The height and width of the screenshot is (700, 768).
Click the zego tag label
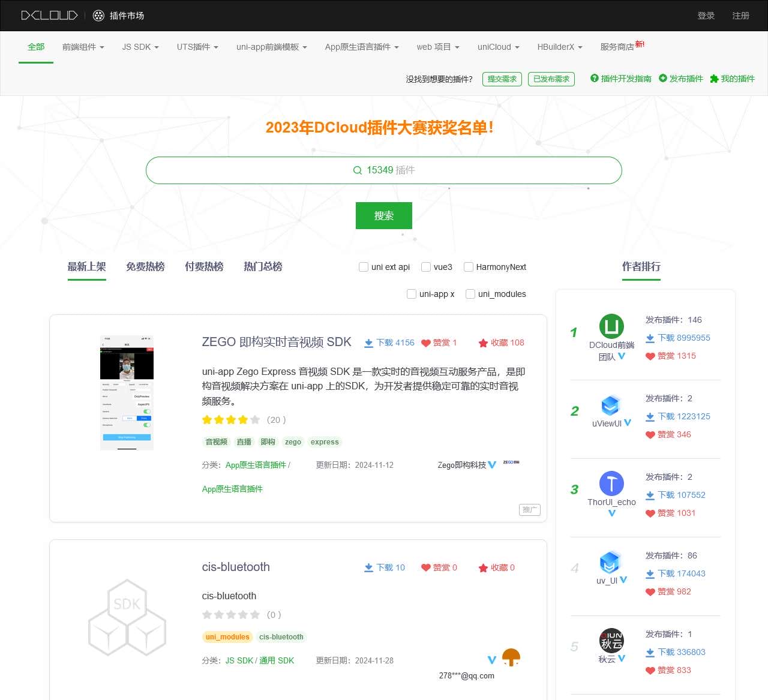pyautogui.click(x=293, y=442)
